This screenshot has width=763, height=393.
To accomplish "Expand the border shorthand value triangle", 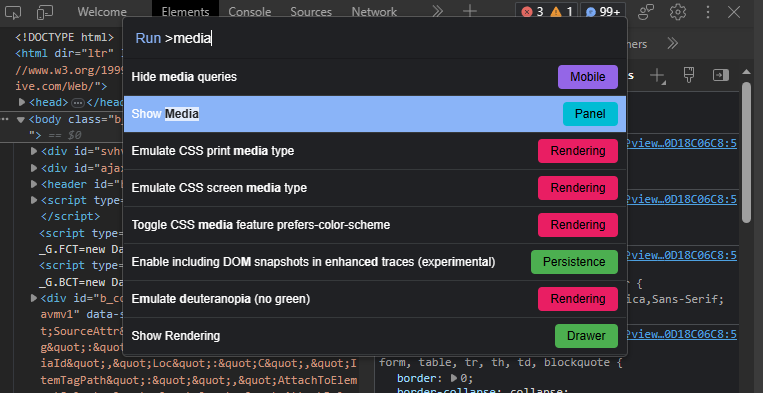I will [454, 378].
